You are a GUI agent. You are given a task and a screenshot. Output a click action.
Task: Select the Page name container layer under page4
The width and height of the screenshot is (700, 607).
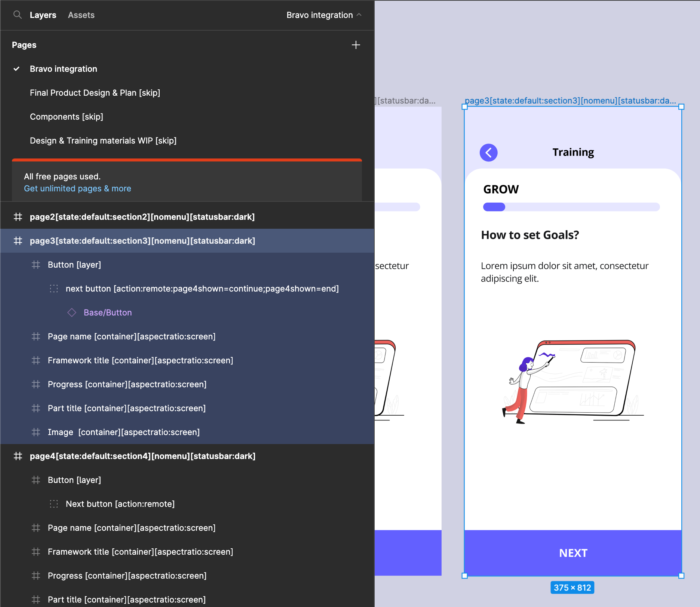tap(187, 528)
